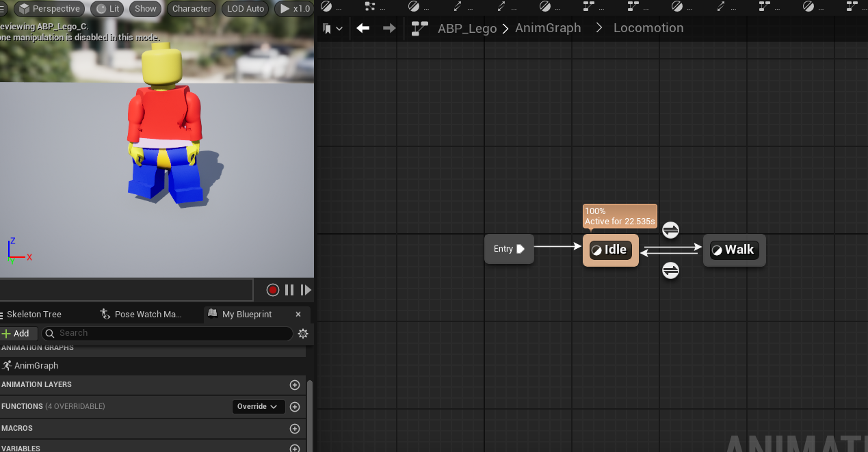Select the Idle-to-Walk transition rule icon

point(670,230)
